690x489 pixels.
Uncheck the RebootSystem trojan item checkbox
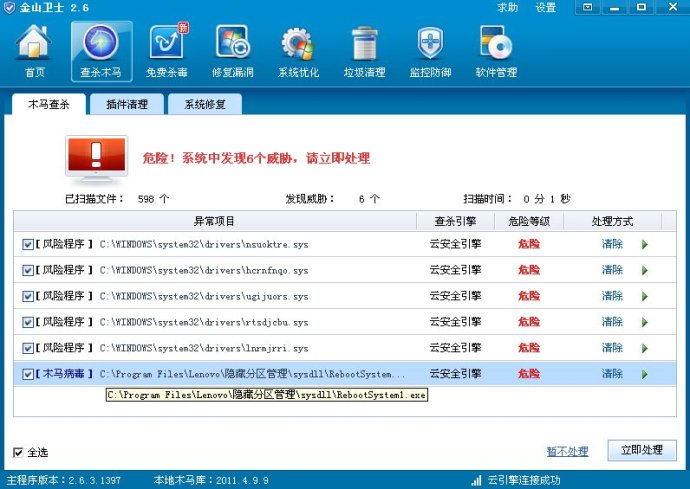27,374
